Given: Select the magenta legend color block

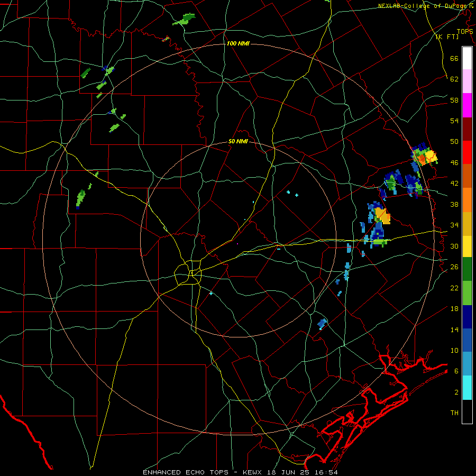Looking at the screenshot, I should coord(467,105).
